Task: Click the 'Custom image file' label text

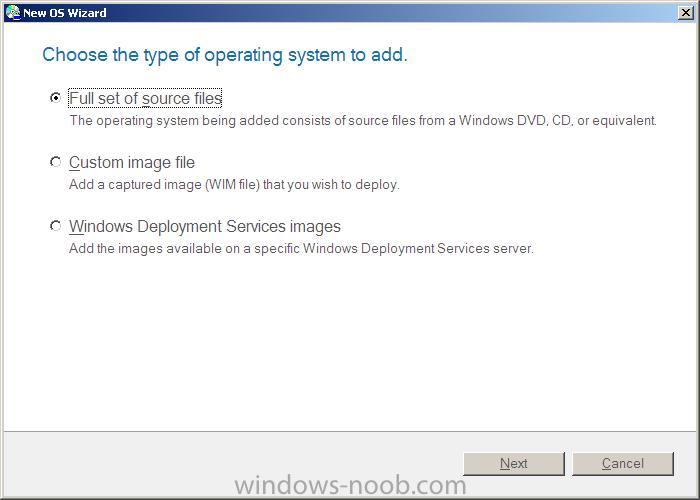Action: tap(132, 162)
